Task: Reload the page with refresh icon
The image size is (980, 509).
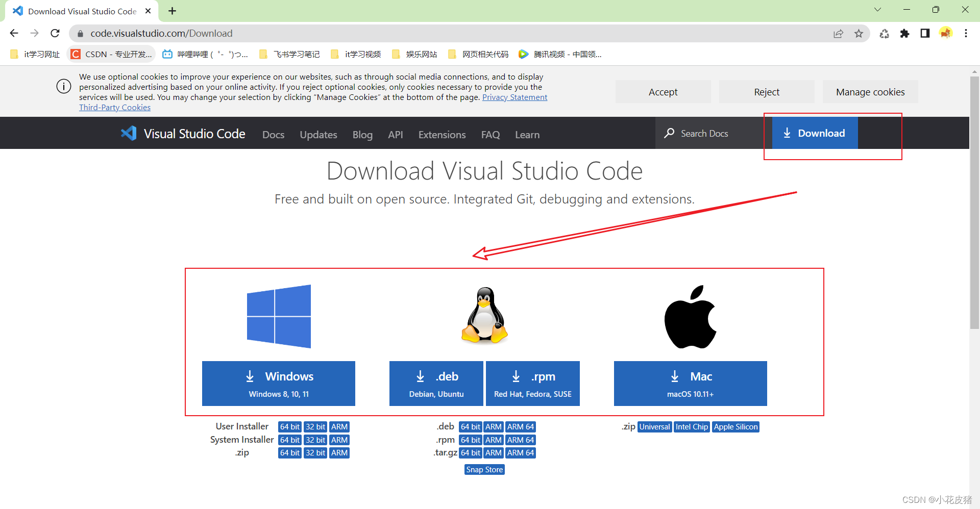Action: coord(55,33)
